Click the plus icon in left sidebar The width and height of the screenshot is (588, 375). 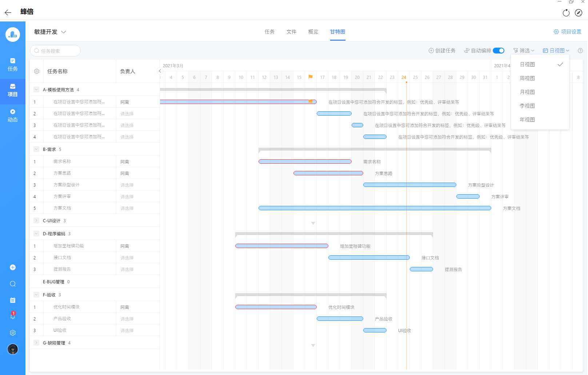coord(13,267)
